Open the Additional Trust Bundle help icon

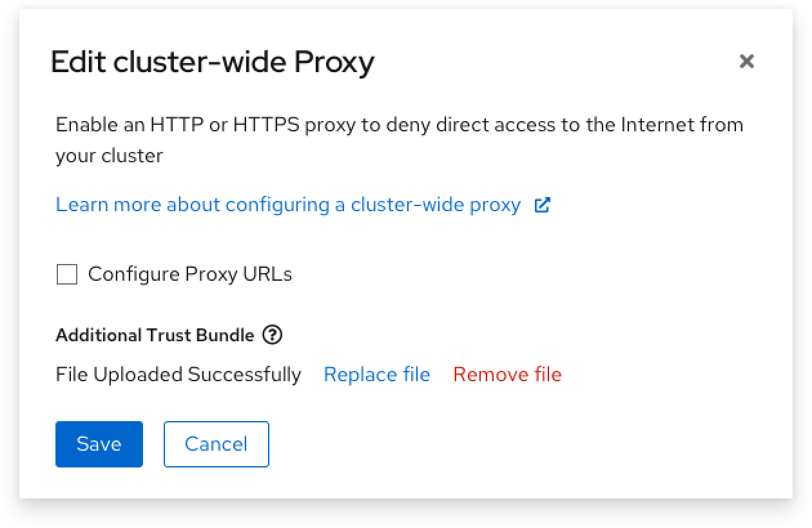pyautogui.click(x=273, y=335)
